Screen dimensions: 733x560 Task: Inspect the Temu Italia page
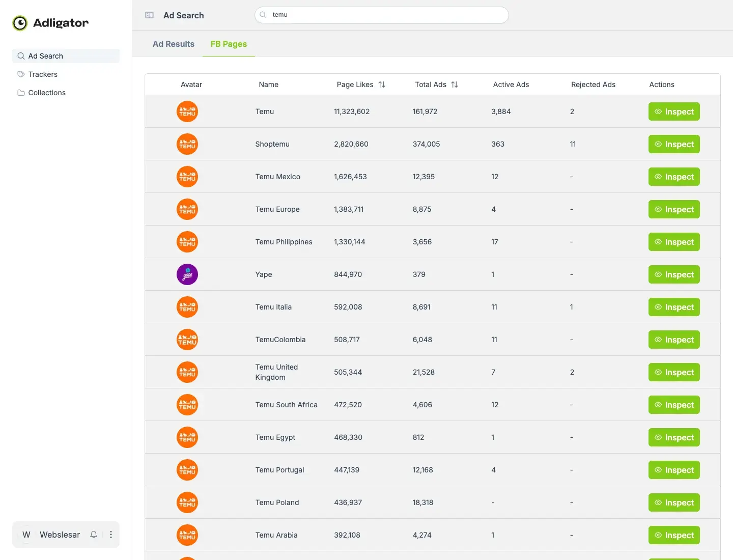[674, 307]
